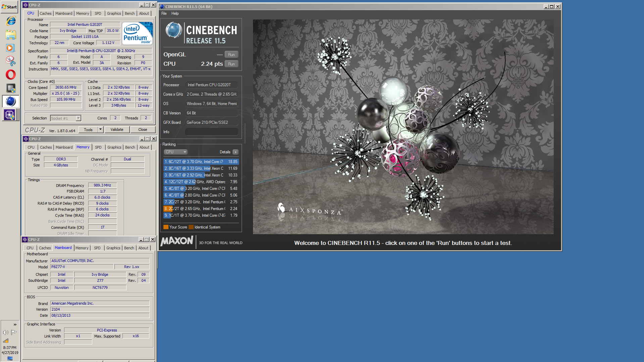Open Mainboard tab in top CPU-Z window

tap(64, 13)
